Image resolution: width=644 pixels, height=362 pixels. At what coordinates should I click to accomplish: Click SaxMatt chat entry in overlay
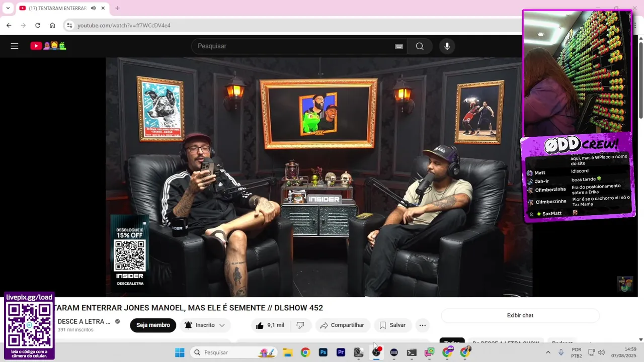551,214
